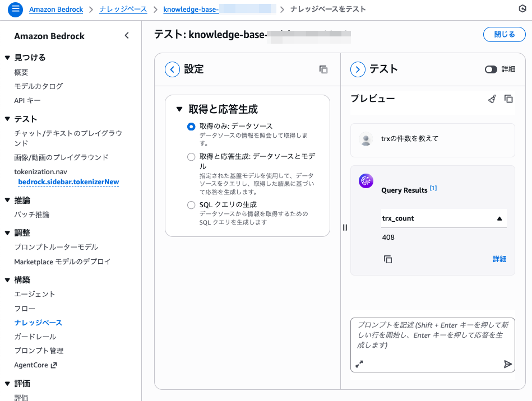Open the navigation hamburger menu
Screen dimensions: 532x401
point(15,9)
